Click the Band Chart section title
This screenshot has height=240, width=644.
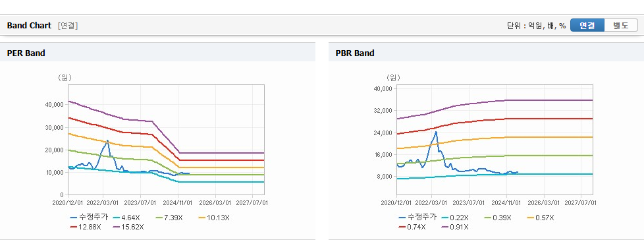[x=29, y=26]
